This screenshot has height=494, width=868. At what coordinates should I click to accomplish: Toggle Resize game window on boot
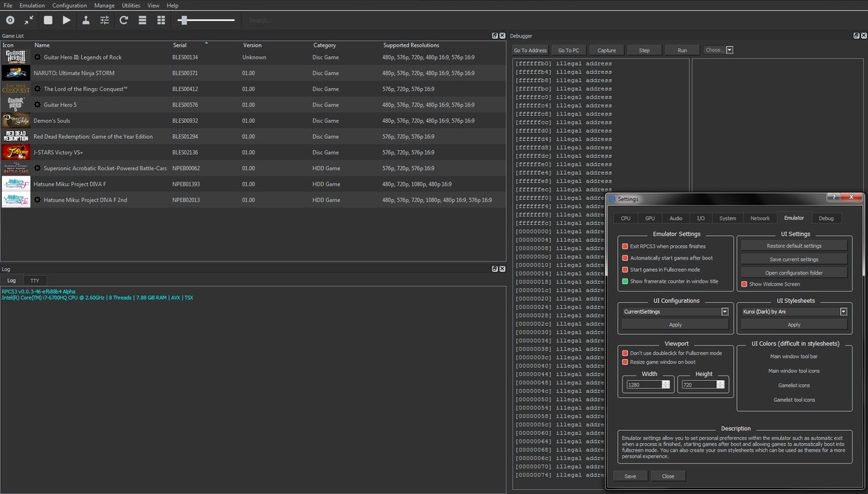click(x=625, y=362)
